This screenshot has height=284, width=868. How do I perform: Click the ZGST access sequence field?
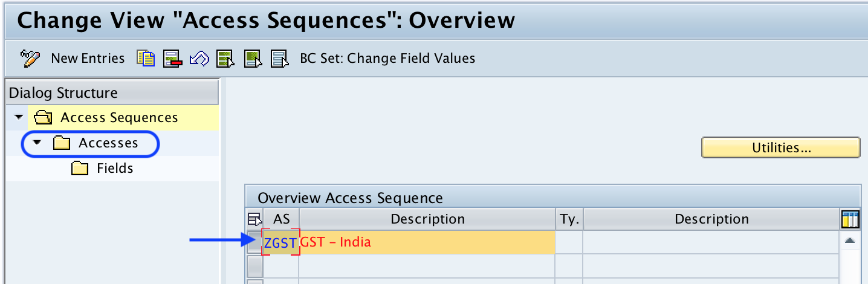[280, 243]
